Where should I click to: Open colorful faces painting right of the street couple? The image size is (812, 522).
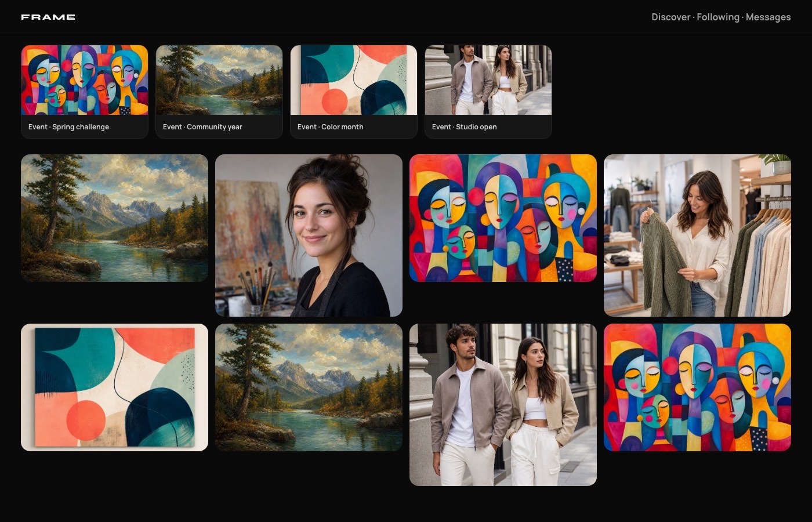pos(697,387)
